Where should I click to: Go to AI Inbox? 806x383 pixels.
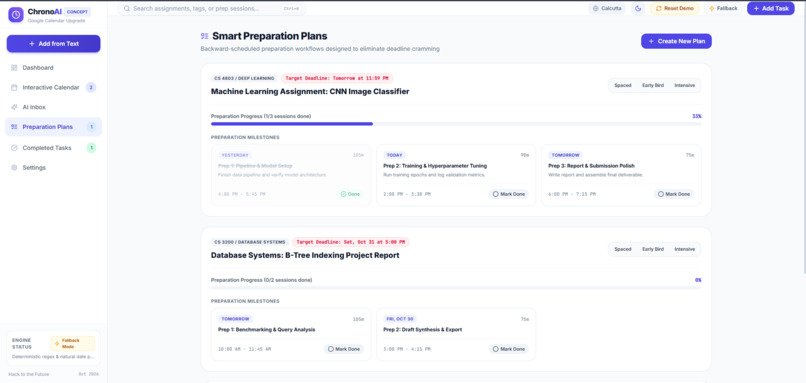[53, 107]
